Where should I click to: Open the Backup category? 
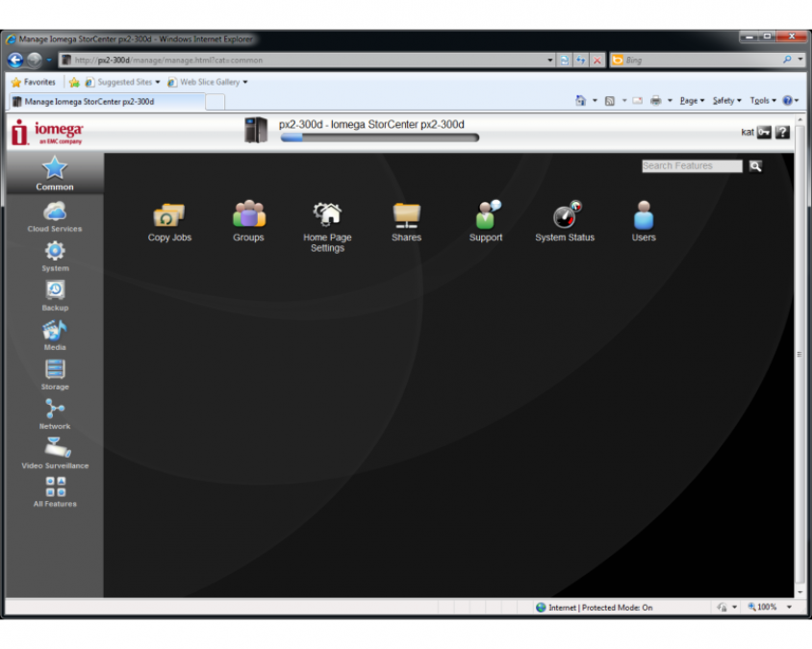55,295
